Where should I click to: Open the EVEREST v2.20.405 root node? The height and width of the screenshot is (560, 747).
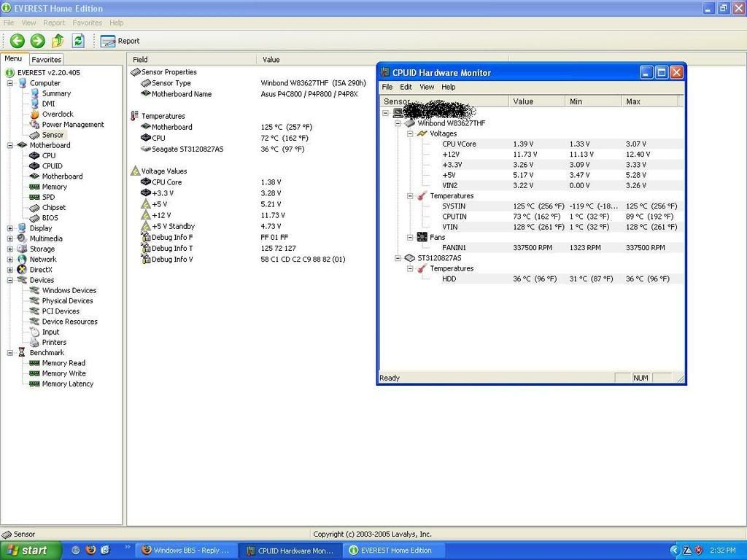click(x=49, y=72)
